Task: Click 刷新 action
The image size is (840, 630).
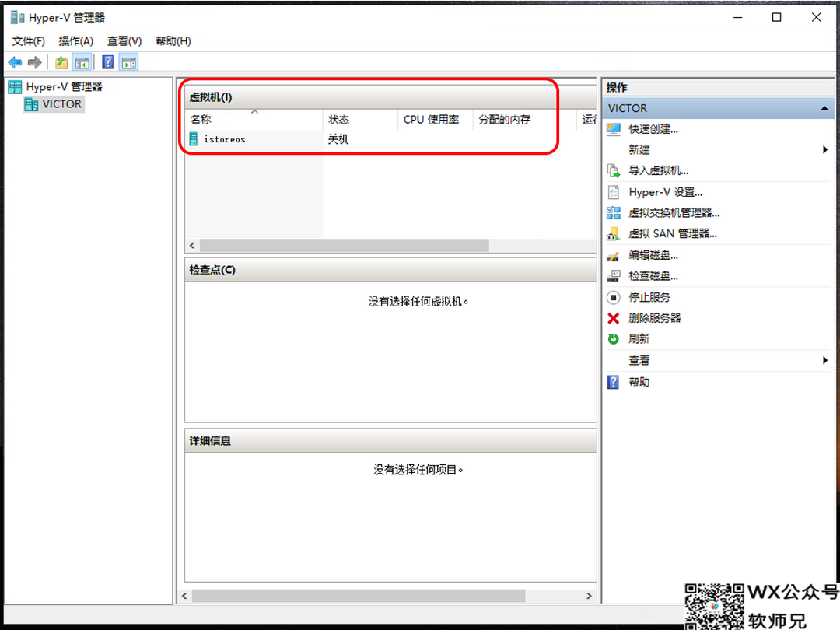Action: pos(639,339)
